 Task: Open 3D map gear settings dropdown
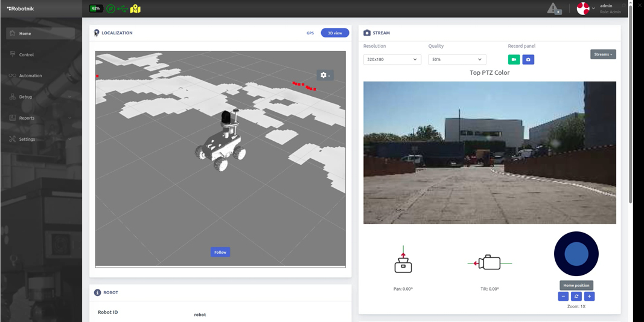pos(325,75)
